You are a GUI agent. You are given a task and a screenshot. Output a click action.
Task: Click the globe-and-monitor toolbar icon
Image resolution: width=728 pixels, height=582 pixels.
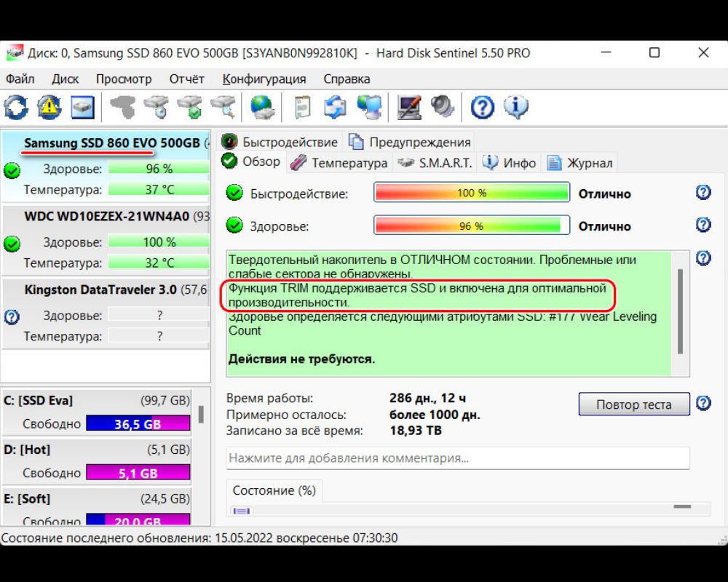369,107
